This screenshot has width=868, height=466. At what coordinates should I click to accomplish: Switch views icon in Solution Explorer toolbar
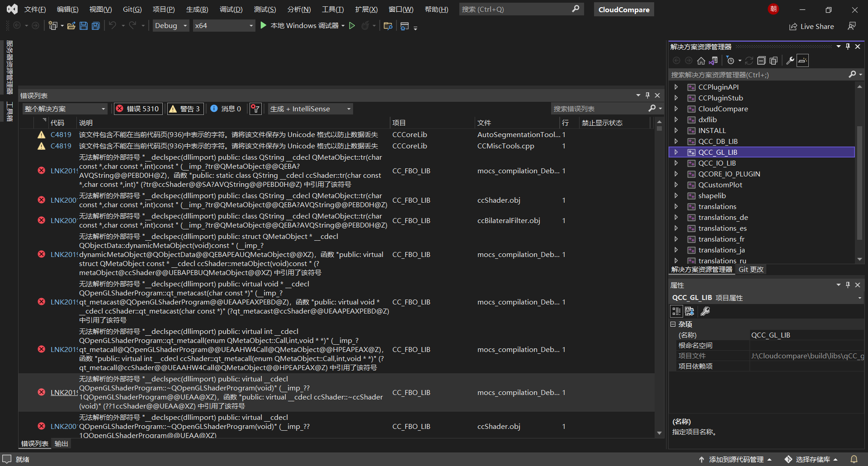pyautogui.click(x=713, y=61)
